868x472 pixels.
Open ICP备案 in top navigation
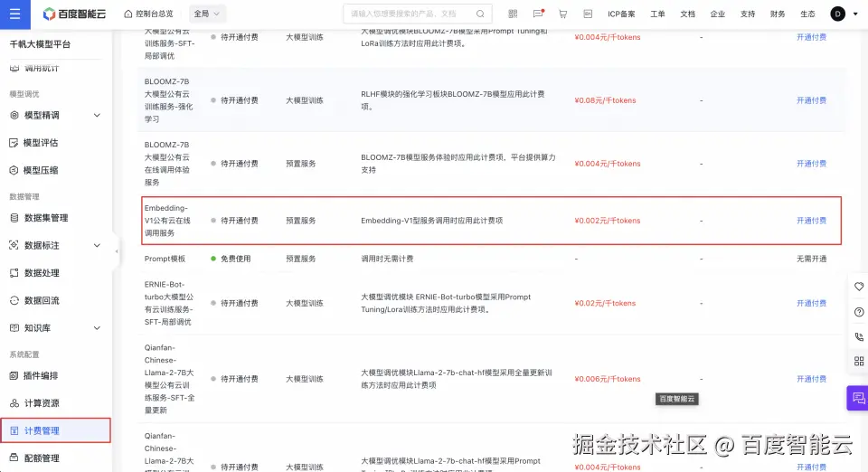pos(621,14)
